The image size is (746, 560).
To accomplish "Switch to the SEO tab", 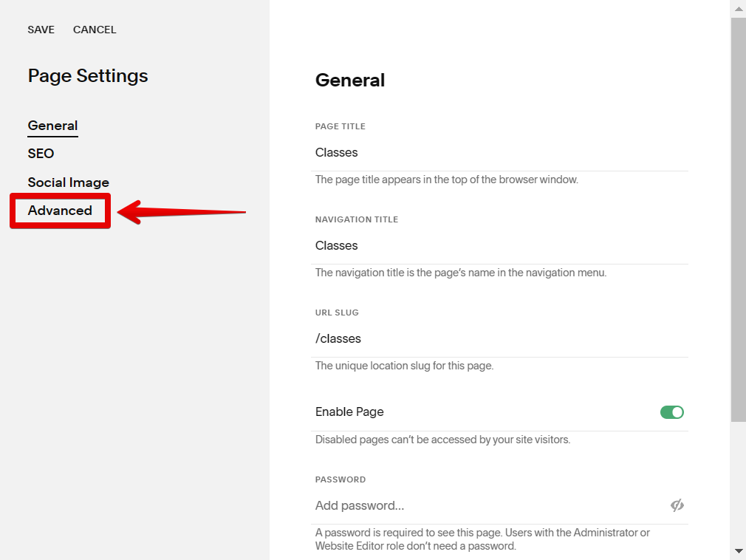I will 41,154.
